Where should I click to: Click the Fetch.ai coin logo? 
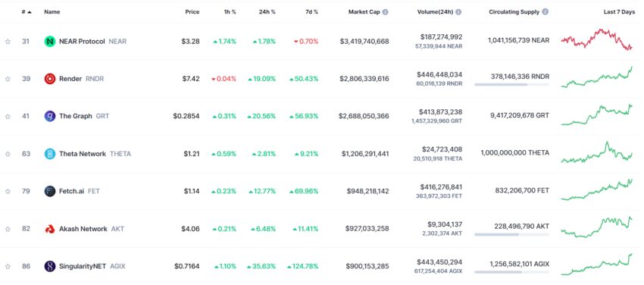[50, 191]
